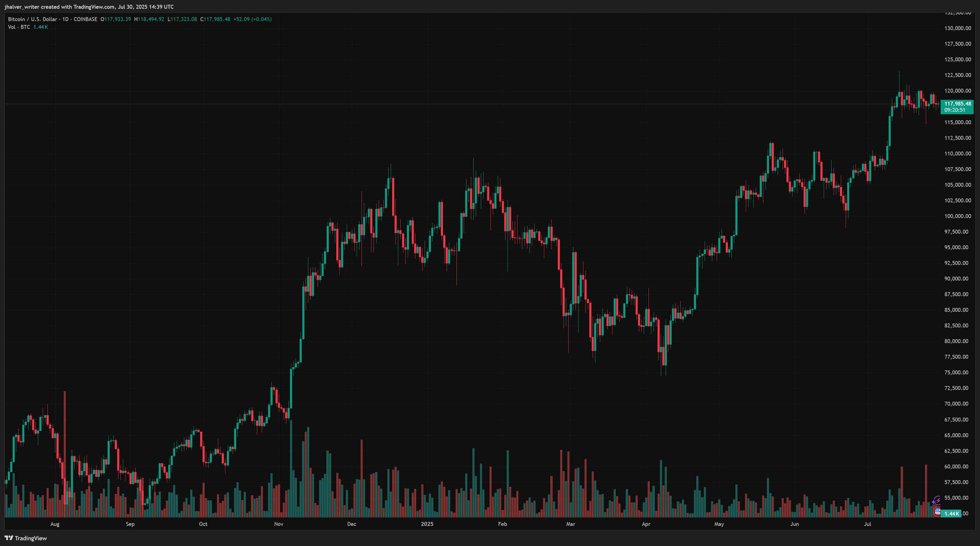Click the 75,000.00 price scale label
This screenshot has height=546, width=980.
tap(957, 373)
